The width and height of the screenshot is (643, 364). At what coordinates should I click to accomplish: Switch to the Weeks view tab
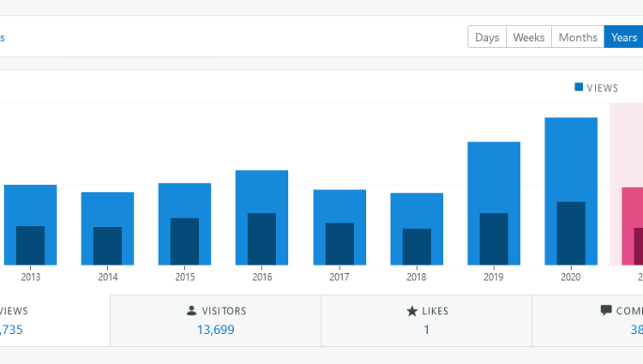[528, 38]
